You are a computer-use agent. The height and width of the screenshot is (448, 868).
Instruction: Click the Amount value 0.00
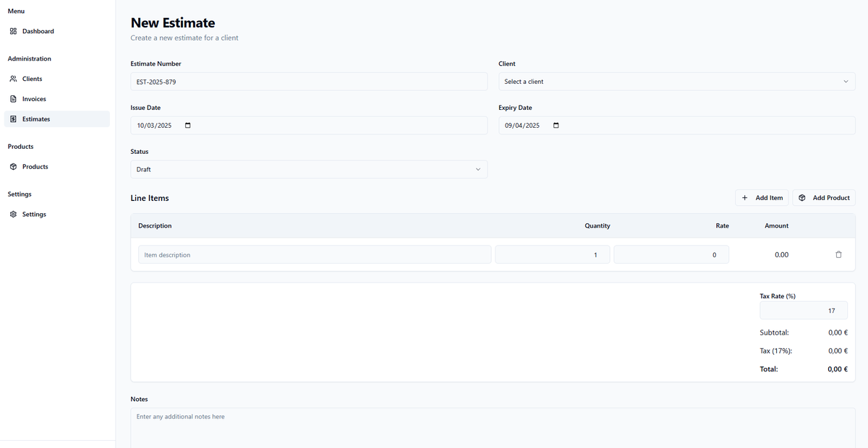point(781,255)
